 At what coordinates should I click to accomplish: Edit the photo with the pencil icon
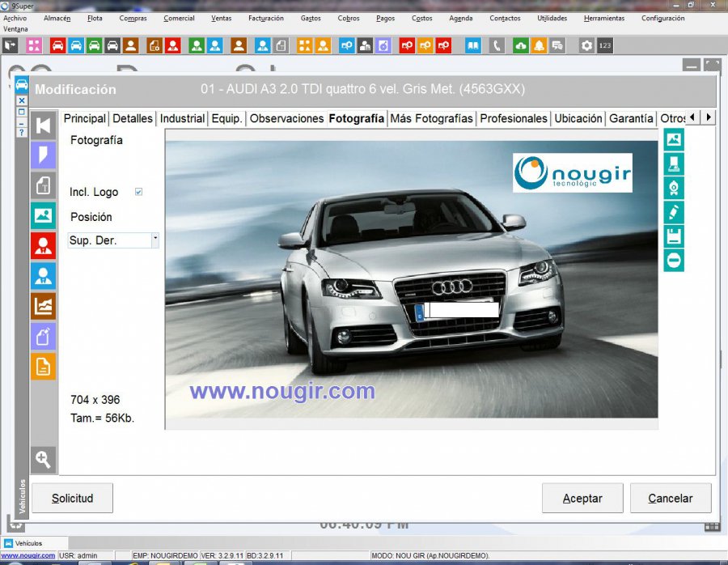(674, 212)
